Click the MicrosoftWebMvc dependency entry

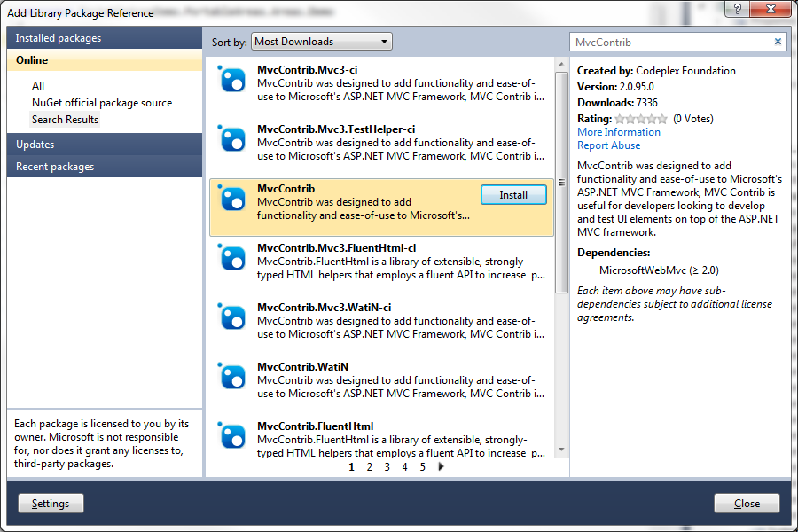[x=659, y=270]
